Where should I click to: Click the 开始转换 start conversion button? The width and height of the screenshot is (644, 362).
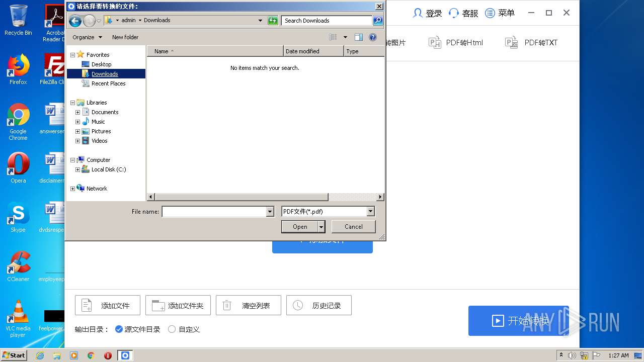[519, 321]
